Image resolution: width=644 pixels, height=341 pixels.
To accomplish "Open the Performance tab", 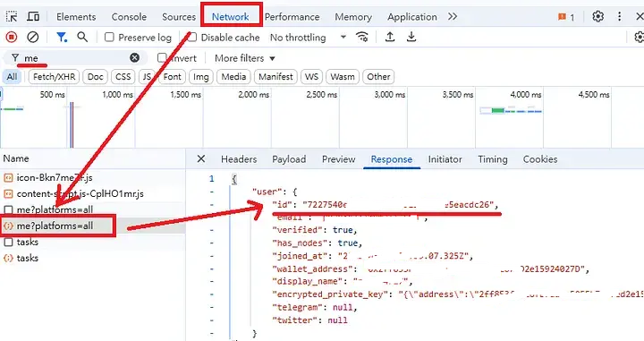I will (x=292, y=17).
